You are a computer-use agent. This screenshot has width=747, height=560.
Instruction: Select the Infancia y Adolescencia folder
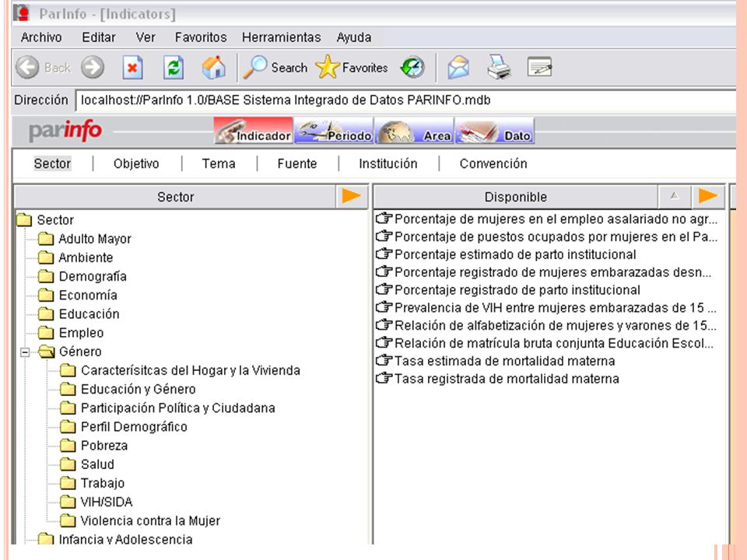(125, 538)
